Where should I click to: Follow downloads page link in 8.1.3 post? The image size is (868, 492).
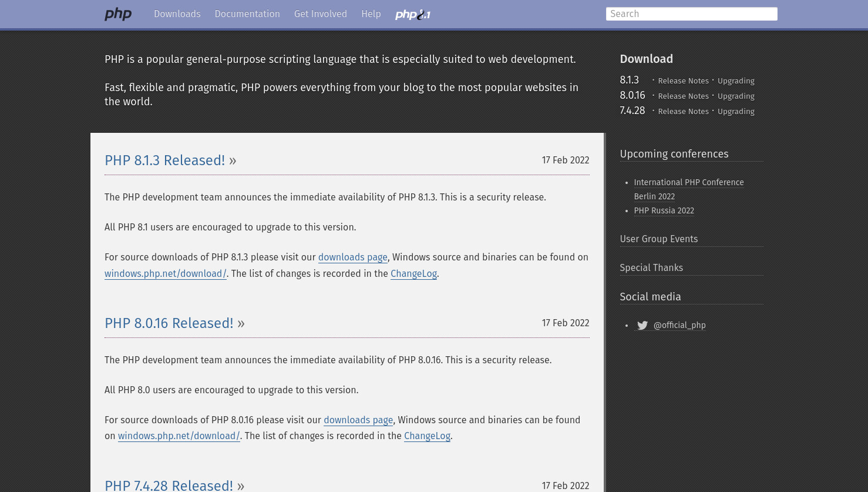click(352, 257)
